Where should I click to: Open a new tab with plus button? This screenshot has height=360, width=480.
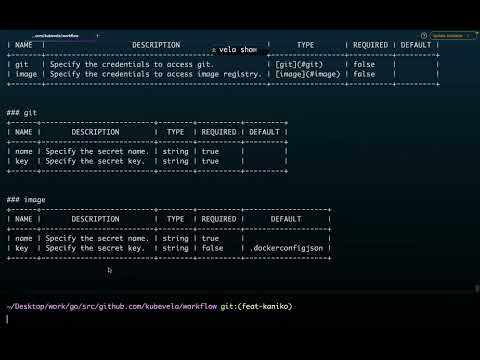tap(98, 36)
